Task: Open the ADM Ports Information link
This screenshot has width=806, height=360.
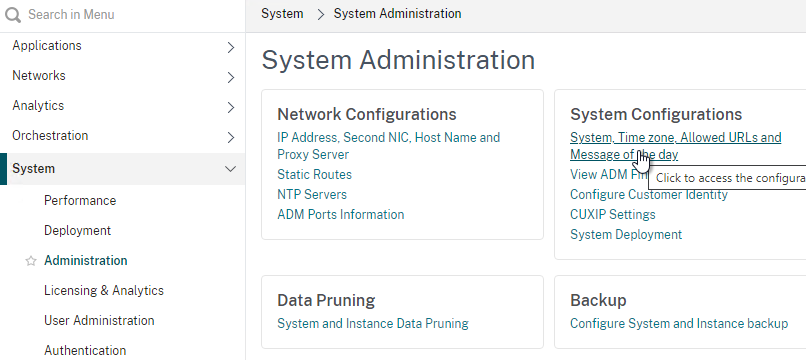Action: 341,214
